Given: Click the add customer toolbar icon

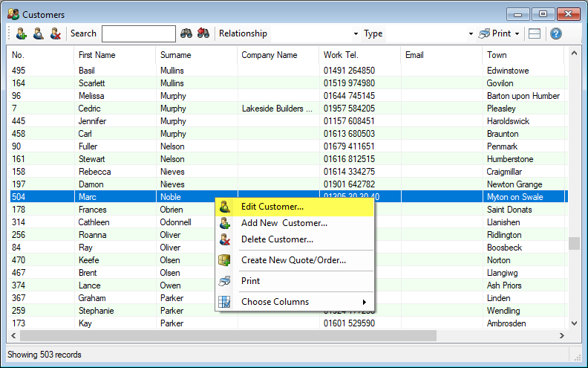Looking at the screenshot, I should 21,33.
